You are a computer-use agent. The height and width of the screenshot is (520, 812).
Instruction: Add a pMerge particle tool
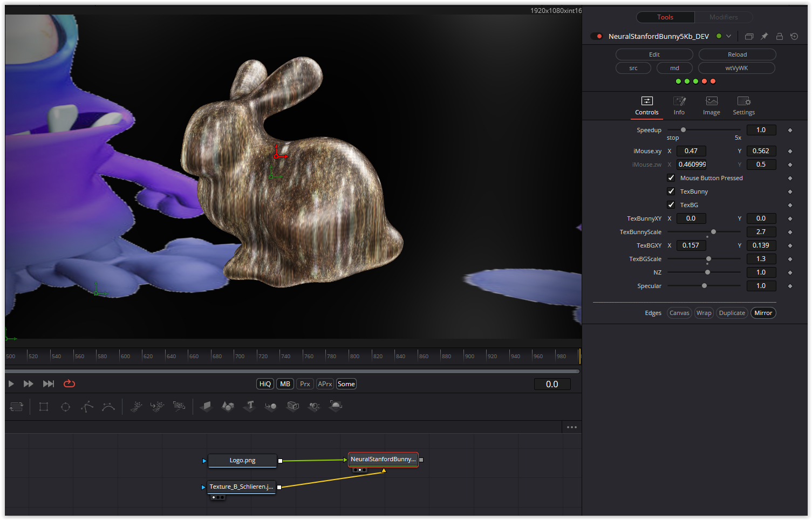click(158, 407)
